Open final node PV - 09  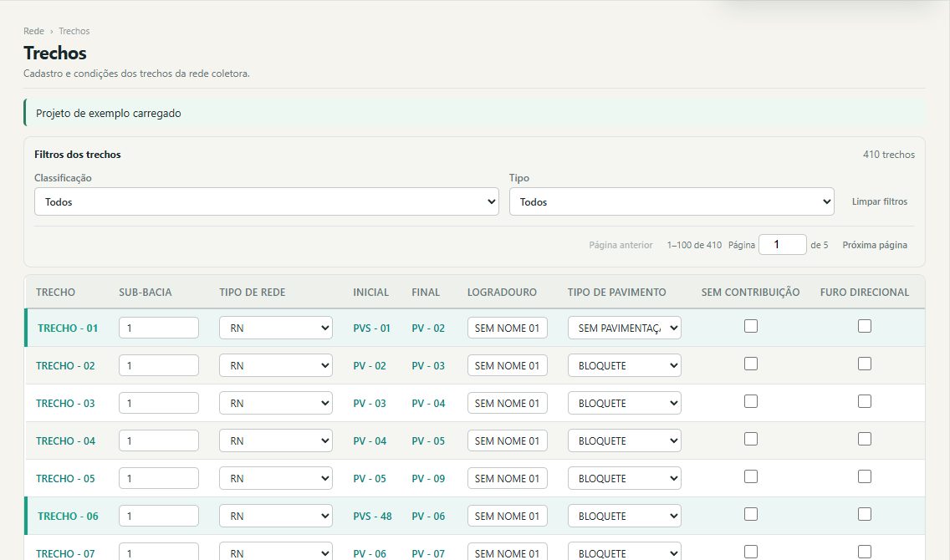pos(428,478)
